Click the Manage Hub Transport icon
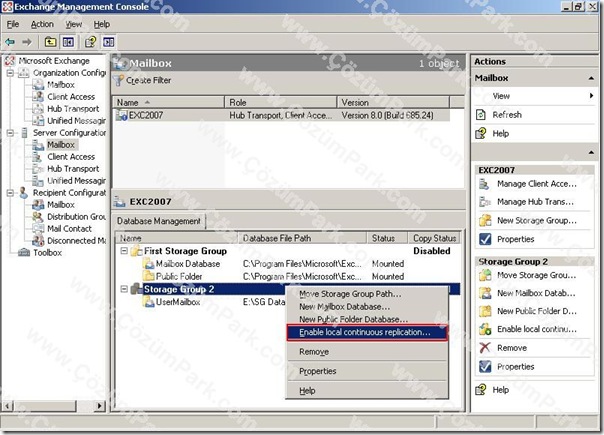 (485, 202)
